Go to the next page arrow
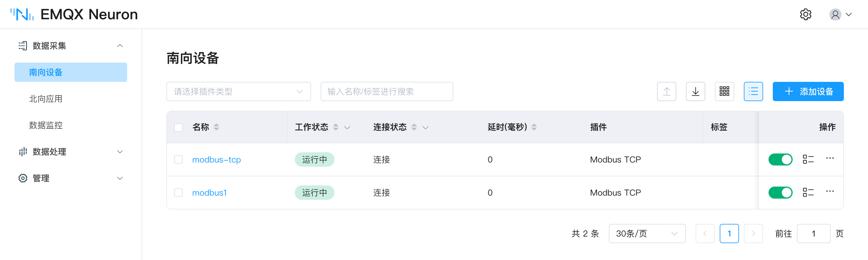Image resolution: width=868 pixels, height=260 pixels. (x=753, y=234)
